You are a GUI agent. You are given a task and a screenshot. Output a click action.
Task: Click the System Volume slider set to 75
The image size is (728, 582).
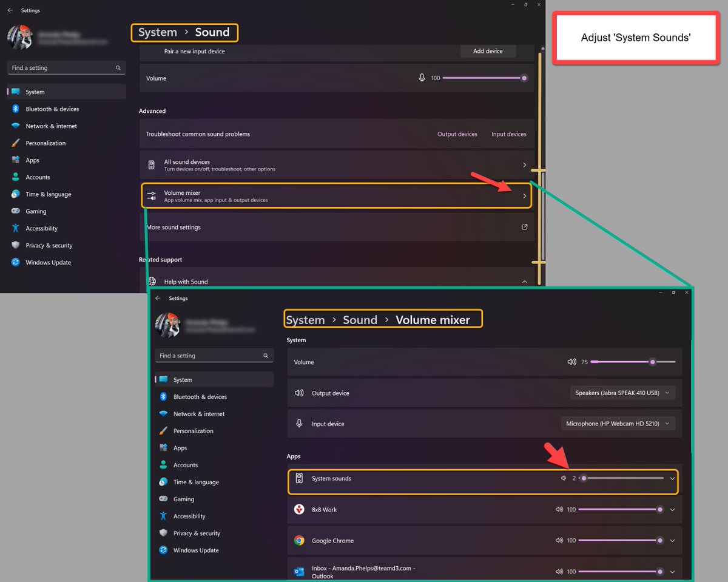[x=633, y=362]
